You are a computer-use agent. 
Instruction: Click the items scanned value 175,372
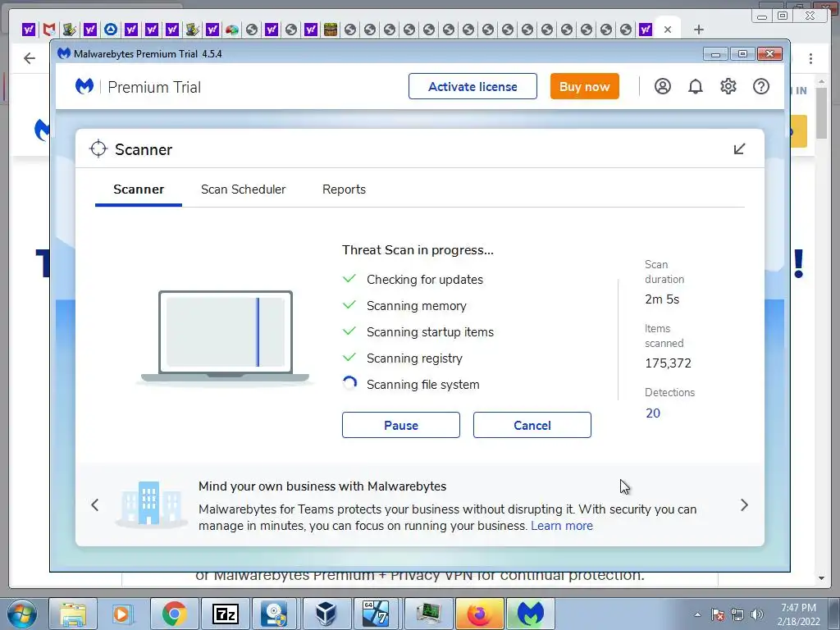point(668,363)
